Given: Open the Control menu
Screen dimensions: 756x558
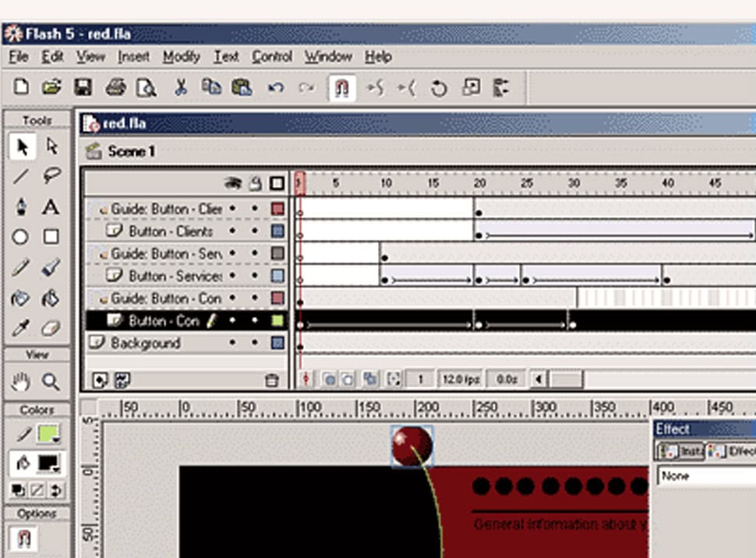Looking at the screenshot, I should coord(272,57).
